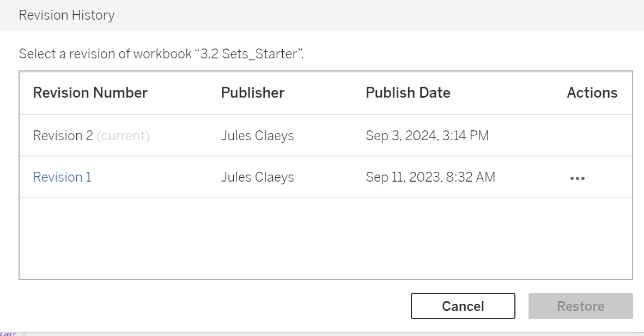The height and width of the screenshot is (336, 644).
Task: Click the Publish Date column header
Action: pyautogui.click(x=408, y=93)
